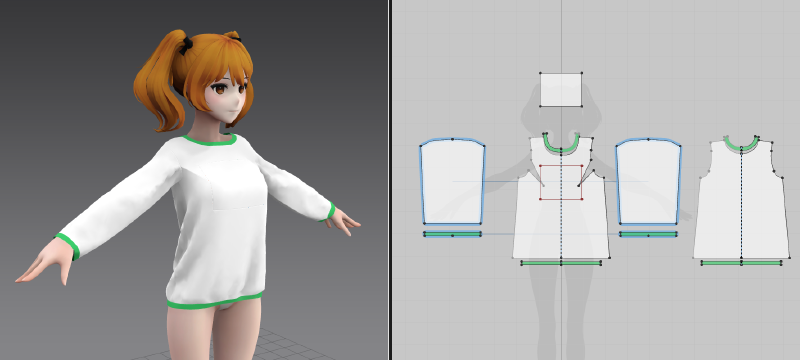Pick the green cuff strip under the middle sleeve pattern
This screenshot has height=360, width=800.
(648, 234)
